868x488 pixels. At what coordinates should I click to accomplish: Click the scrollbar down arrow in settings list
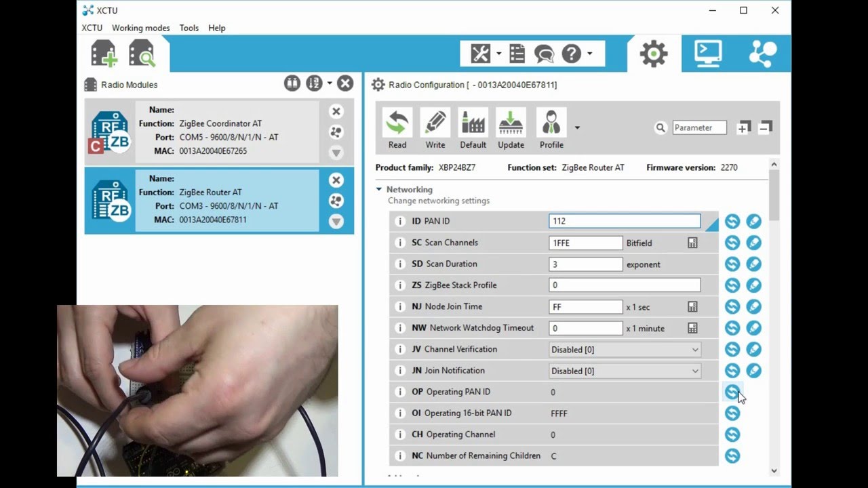[774, 470]
